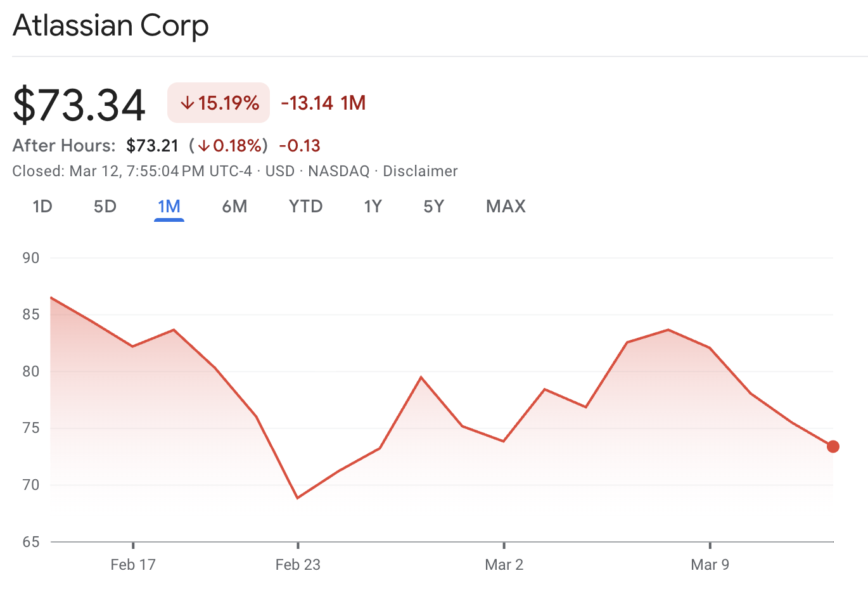This screenshot has height=592, width=868.
Task: Click the 90 y-axis label
Action: [30, 258]
